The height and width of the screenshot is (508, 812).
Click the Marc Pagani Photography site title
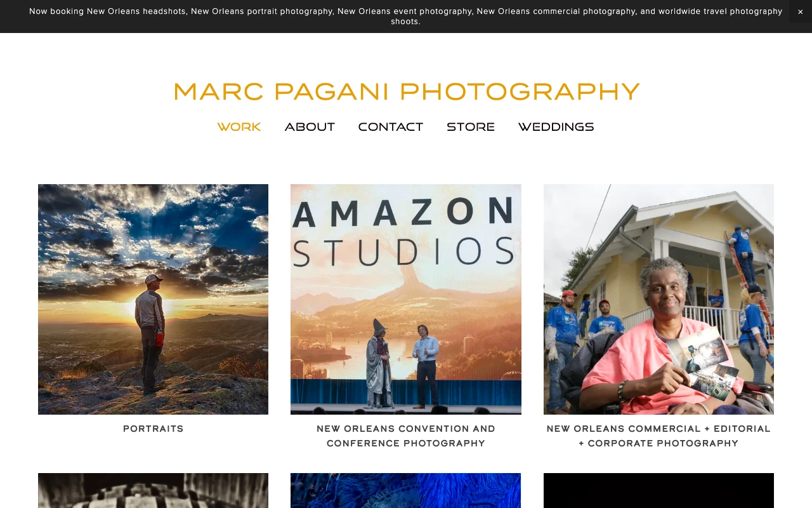pos(406,91)
